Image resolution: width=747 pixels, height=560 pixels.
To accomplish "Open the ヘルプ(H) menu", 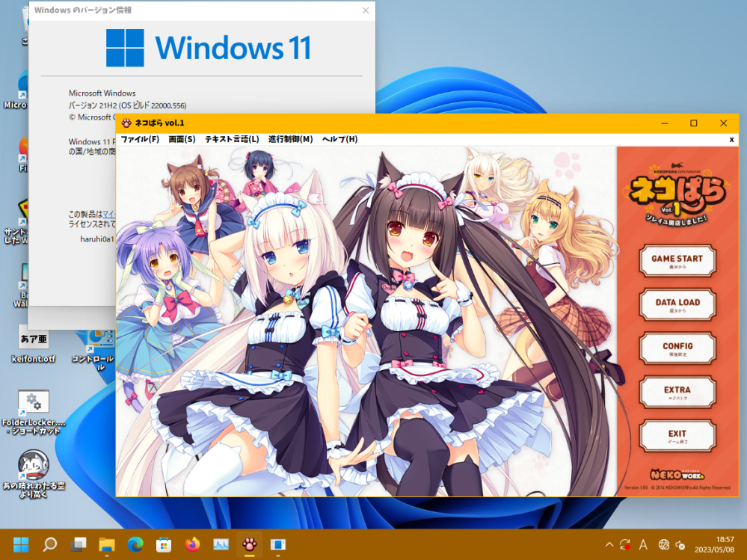I will point(339,140).
